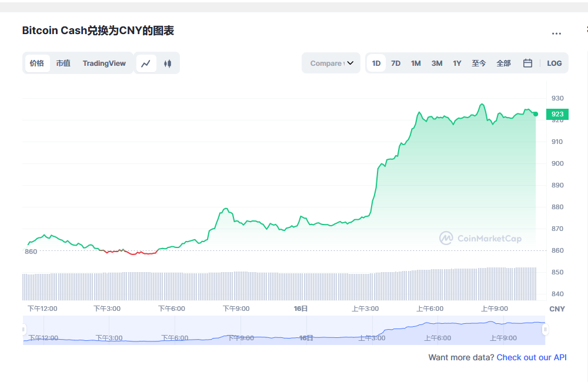Switch to line chart view icon
The height and width of the screenshot is (382, 588).
pyautogui.click(x=146, y=63)
